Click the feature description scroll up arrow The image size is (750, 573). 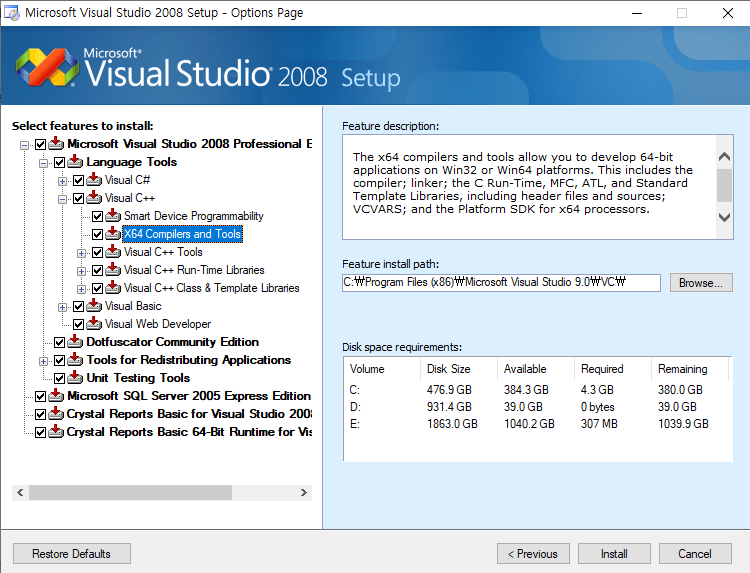click(x=724, y=156)
